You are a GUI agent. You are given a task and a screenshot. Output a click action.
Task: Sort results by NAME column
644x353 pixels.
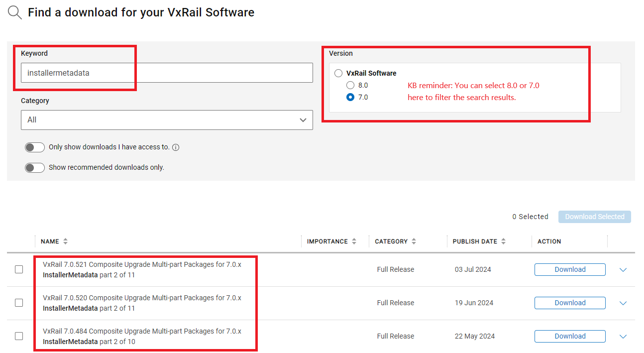coord(63,241)
